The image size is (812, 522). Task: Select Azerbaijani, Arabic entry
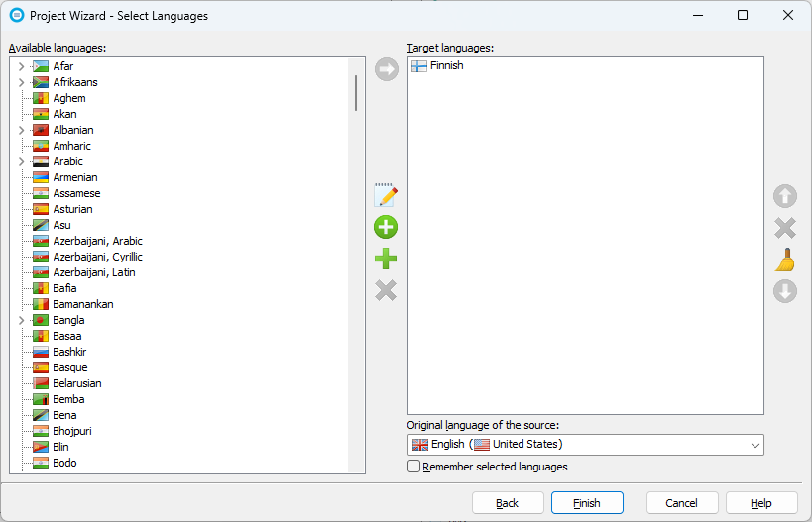(x=97, y=241)
